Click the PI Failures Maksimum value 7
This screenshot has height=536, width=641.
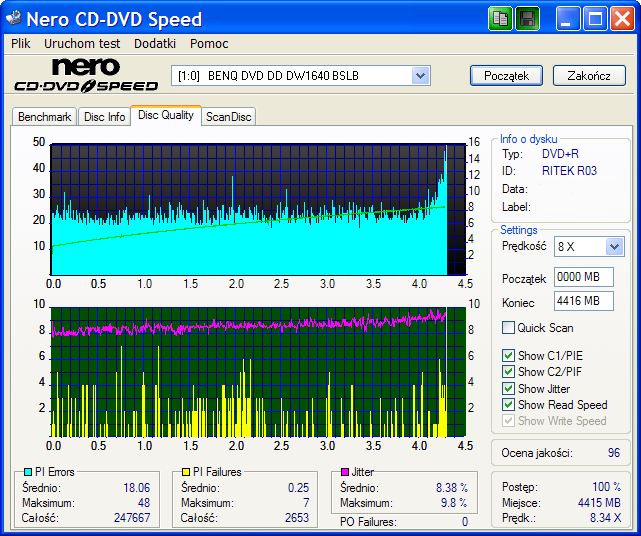tap(306, 502)
